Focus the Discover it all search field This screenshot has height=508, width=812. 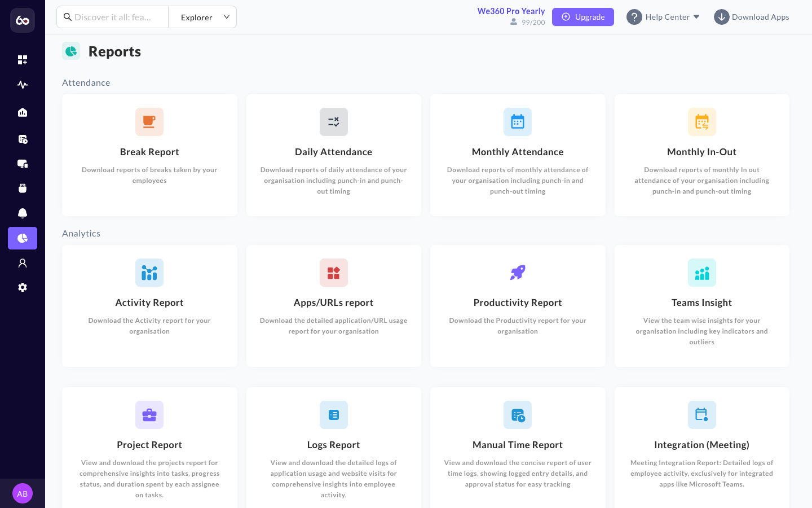pyautogui.click(x=113, y=17)
